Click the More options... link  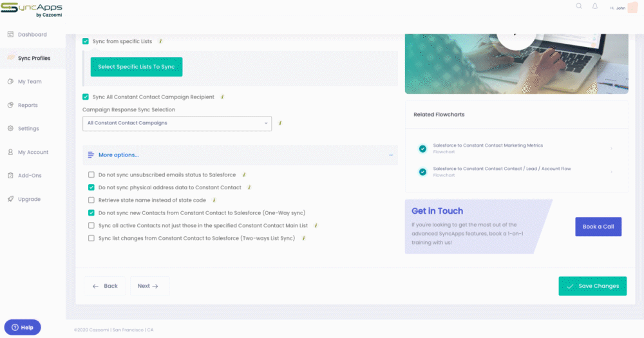118,155
